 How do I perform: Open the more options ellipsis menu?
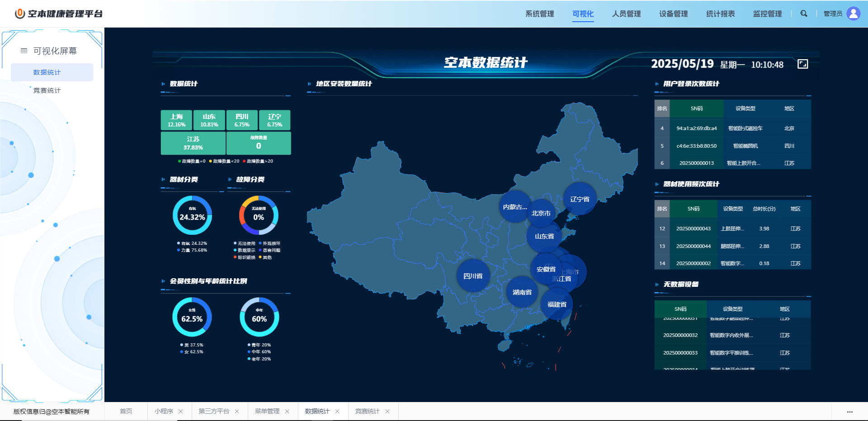pos(849,412)
